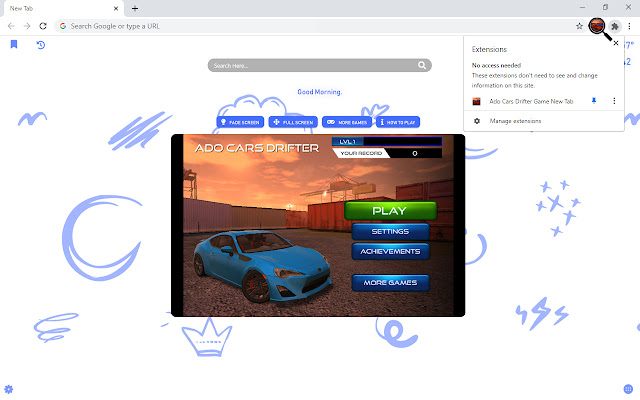This screenshot has width=640, height=400.
Task: Click the Google logo in the address bar
Action: (63, 26)
